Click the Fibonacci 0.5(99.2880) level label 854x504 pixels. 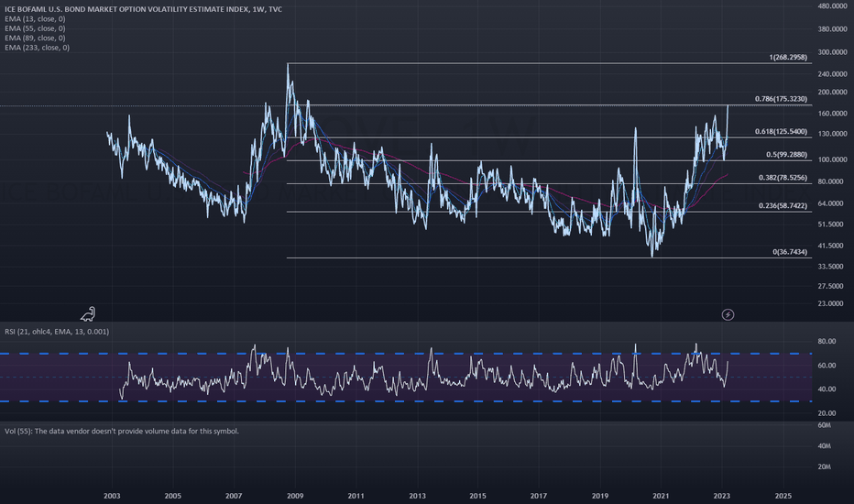click(786, 154)
